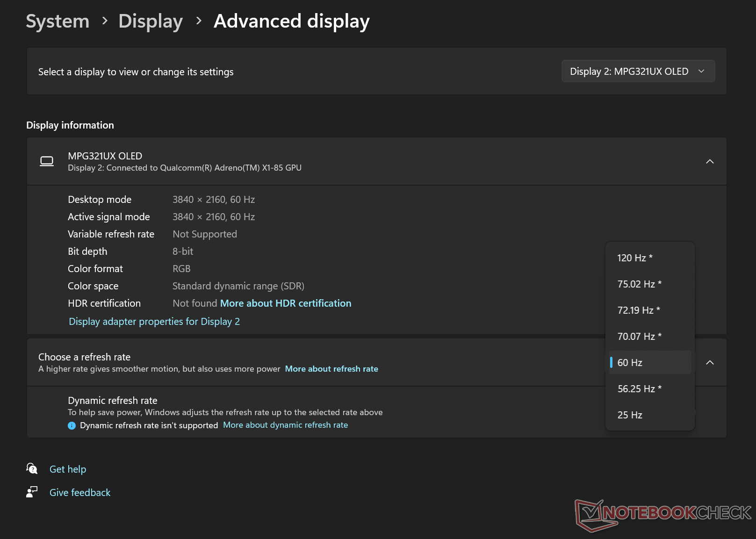This screenshot has height=539, width=756.
Task: Open More about dynamic refresh rate link
Action: click(x=285, y=425)
